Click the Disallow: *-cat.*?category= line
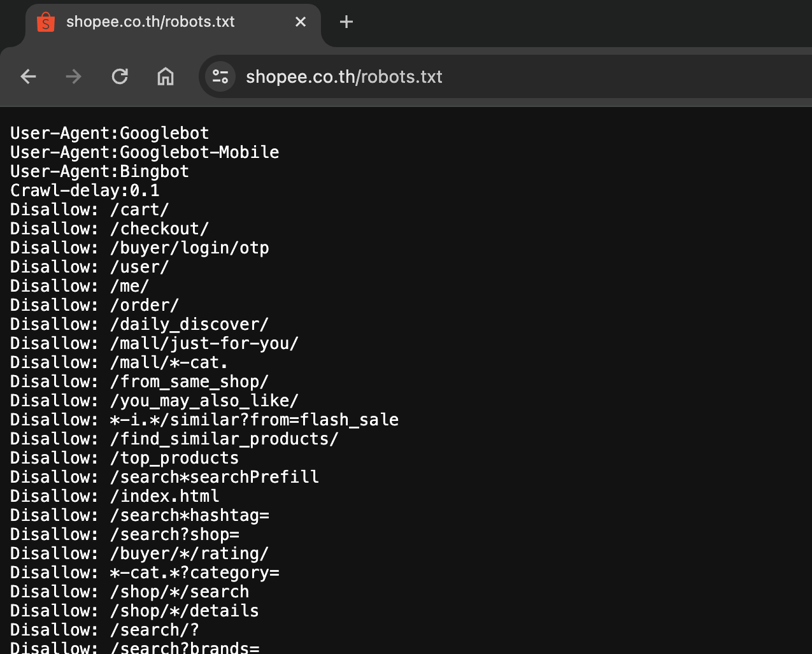Viewport: 812px width, 654px height. (x=145, y=572)
